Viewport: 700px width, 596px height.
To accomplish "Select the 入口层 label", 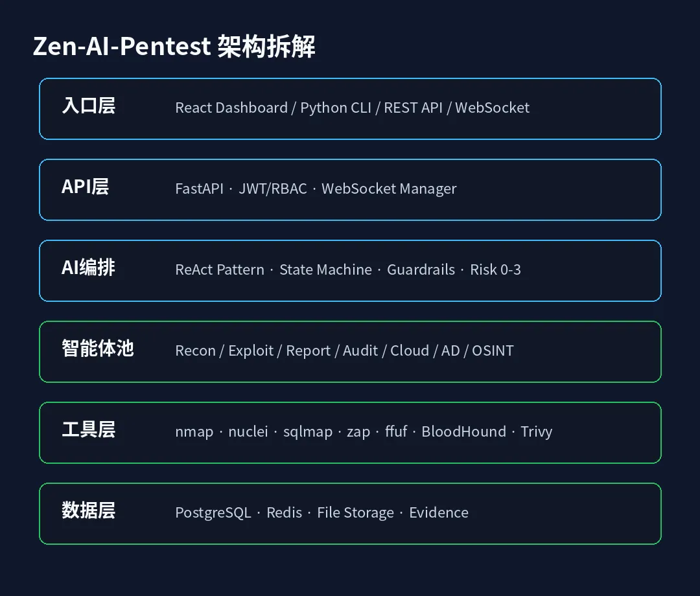I will pyautogui.click(x=88, y=106).
